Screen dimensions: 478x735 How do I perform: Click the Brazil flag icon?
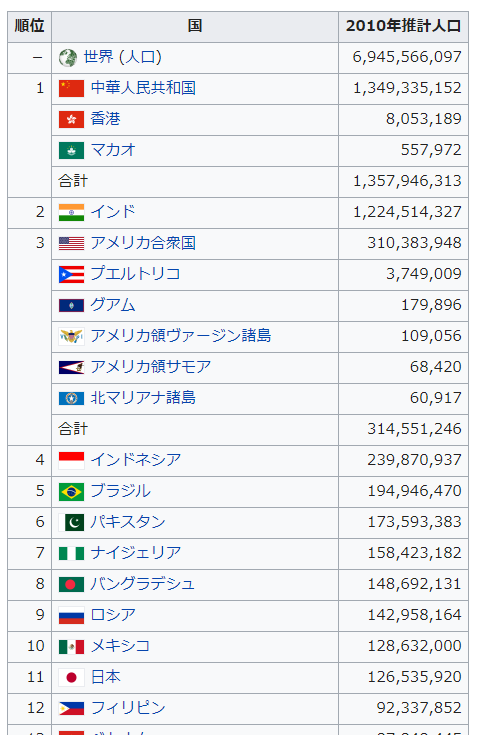(71, 492)
